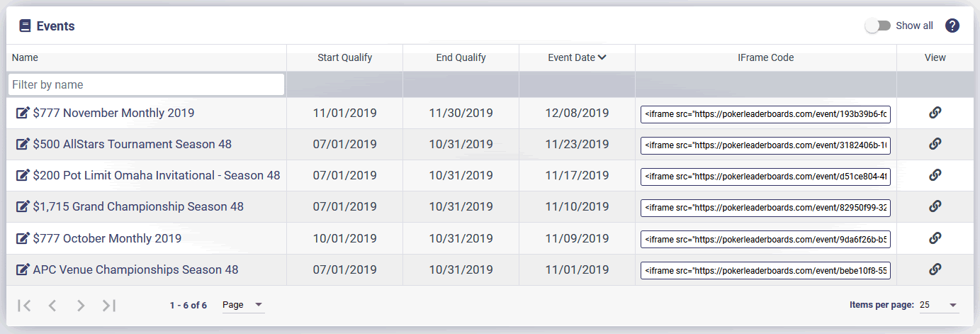Open view link icon for $777 October Monthly
Viewport: 980px width, 334px height.
(935, 238)
